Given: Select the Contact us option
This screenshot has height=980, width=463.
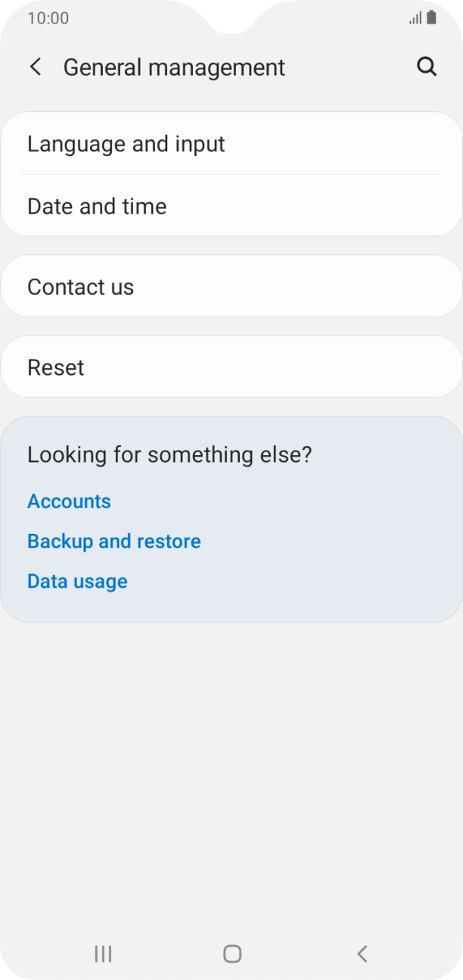Looking at the screenshot, I should pyautogui.click(x=80, y=287).
